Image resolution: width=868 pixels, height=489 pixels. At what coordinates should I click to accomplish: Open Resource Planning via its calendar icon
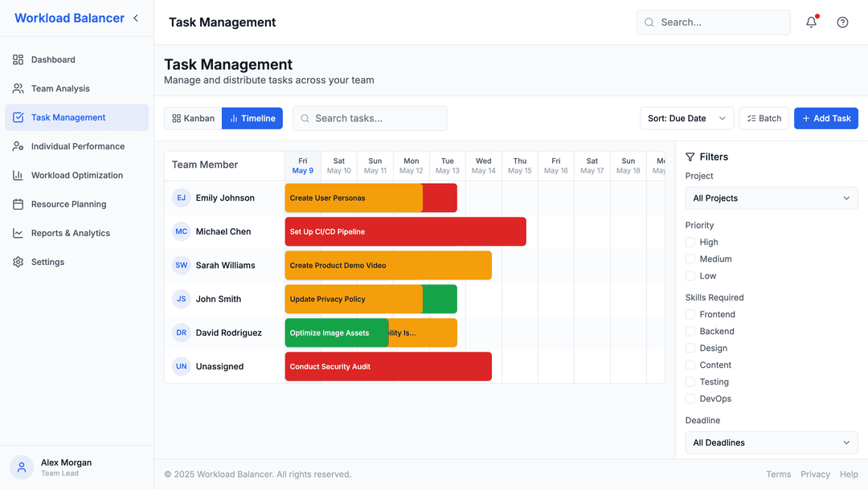point(18,204)
